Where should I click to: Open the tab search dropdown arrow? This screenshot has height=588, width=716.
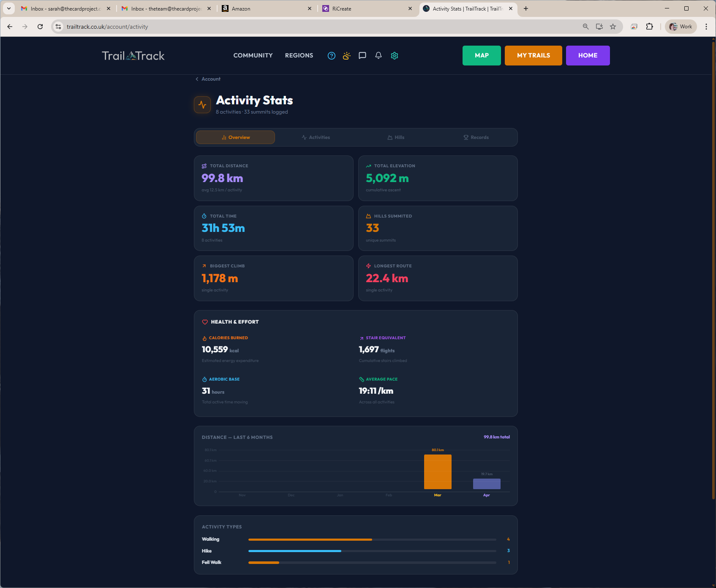coord(8,8)
